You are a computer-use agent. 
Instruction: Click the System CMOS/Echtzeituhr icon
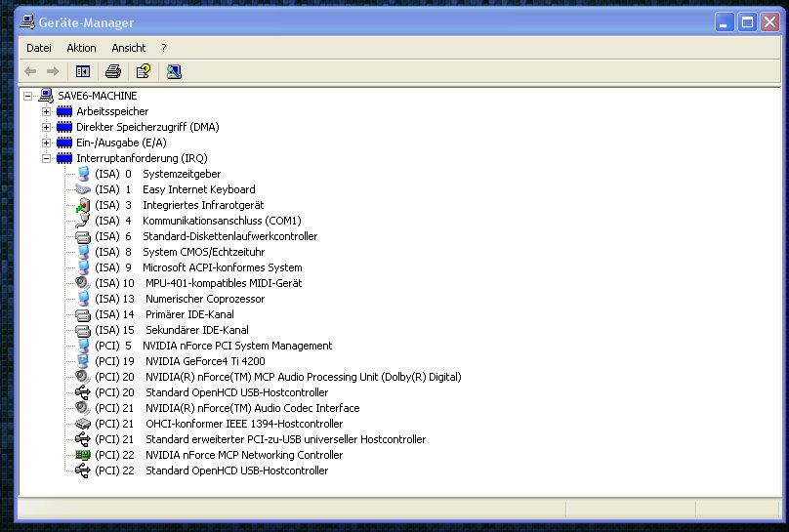click(83, 252)
